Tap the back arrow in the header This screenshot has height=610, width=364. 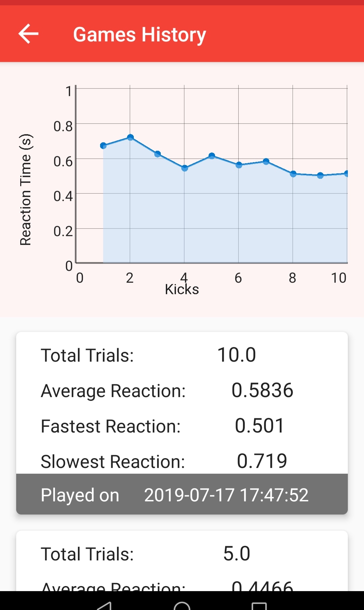[x=28, y=34]
